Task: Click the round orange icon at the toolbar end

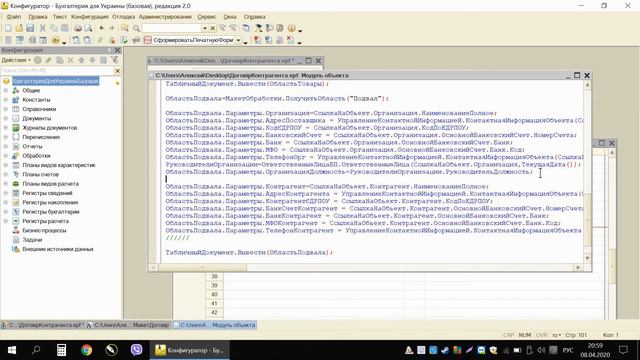Action: [291, 28]
